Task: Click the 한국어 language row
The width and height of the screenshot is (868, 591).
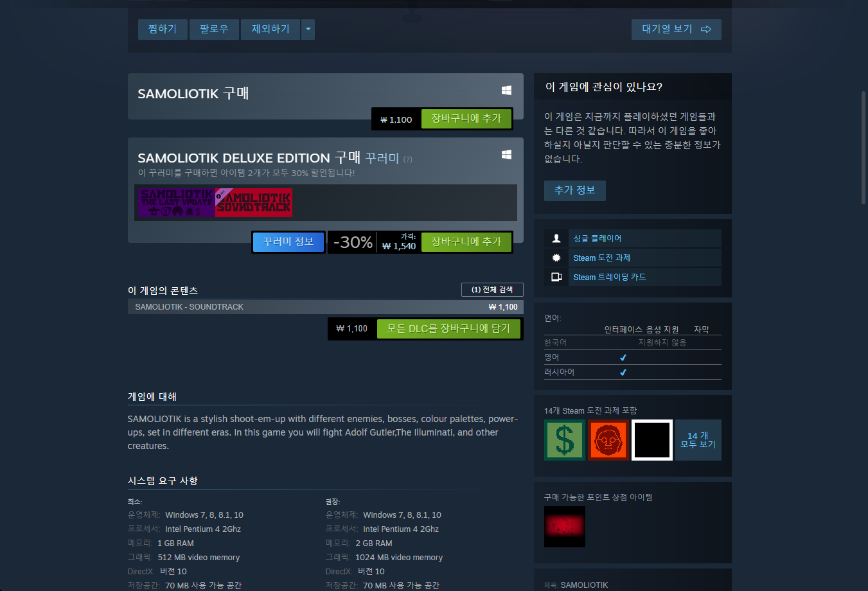Action: coord(633,342)
